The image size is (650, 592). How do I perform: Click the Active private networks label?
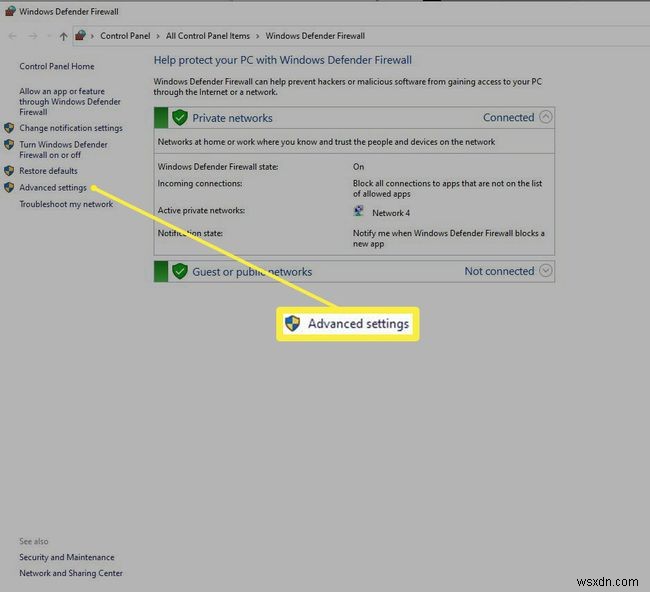point(201,211)
